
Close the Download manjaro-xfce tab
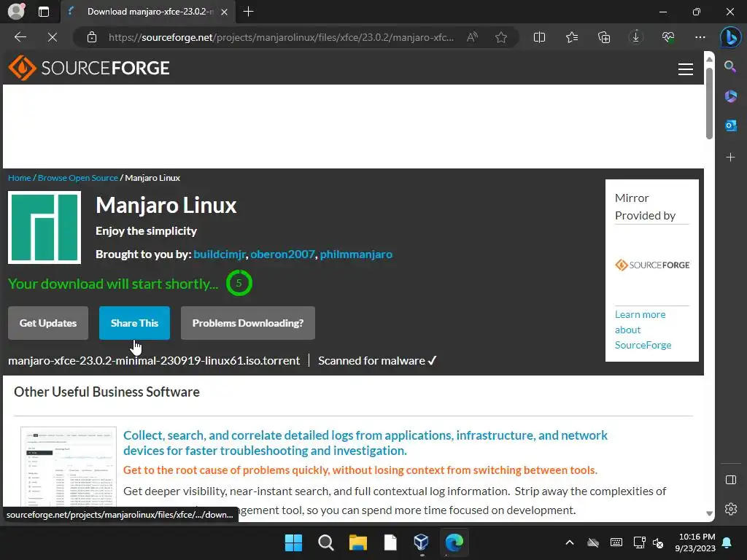(x=224, y=12)
